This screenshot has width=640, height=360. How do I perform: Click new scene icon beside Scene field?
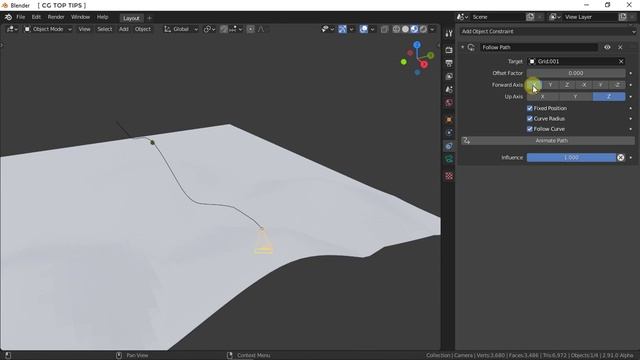[x=530, y=17]
